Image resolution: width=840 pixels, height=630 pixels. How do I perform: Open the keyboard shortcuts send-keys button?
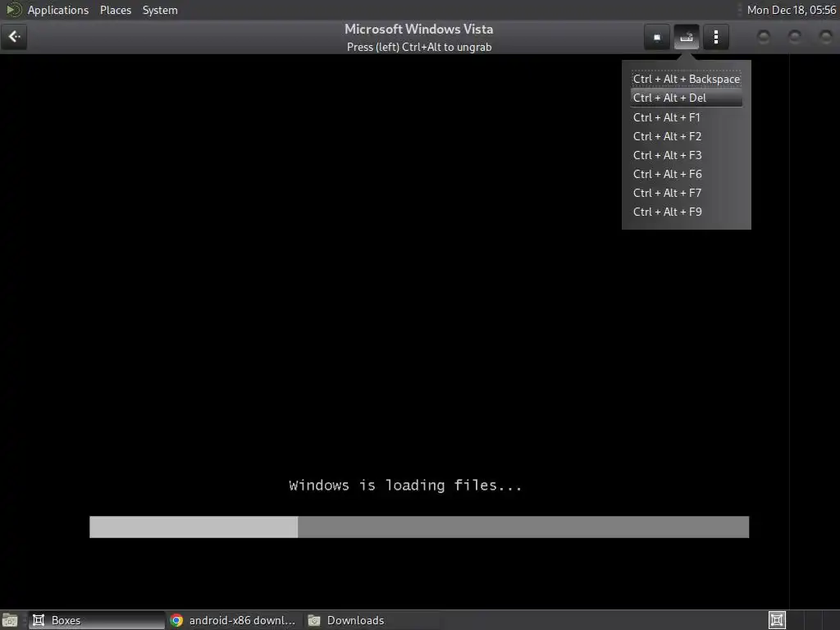tap(687, 37)
